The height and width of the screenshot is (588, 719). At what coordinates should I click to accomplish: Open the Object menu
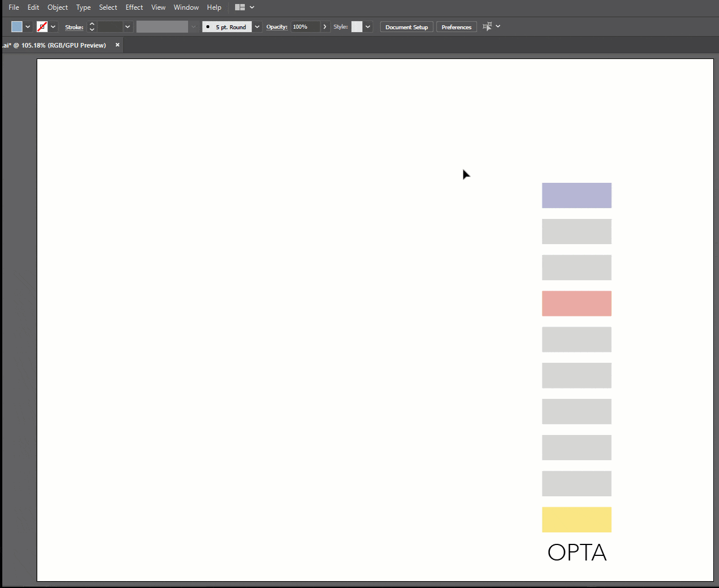click(x=57, y=7)
